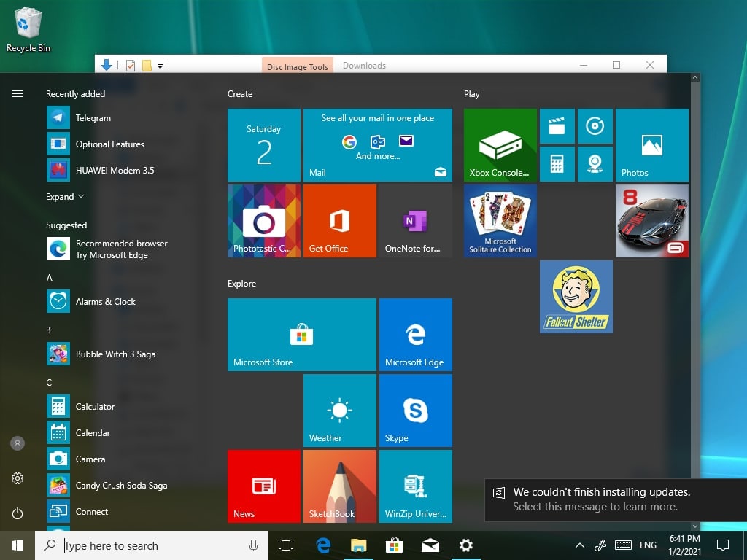Jump to letter A in app list
Image resolution: width=747 pixels, height=560 pixels.
click(49, 278)
